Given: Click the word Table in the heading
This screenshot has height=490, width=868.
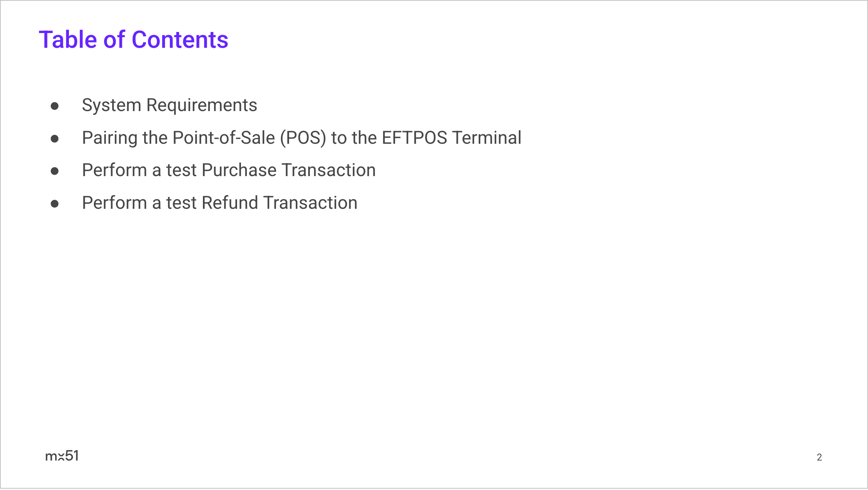Looking at the screenshot, I should pos(68,39).
